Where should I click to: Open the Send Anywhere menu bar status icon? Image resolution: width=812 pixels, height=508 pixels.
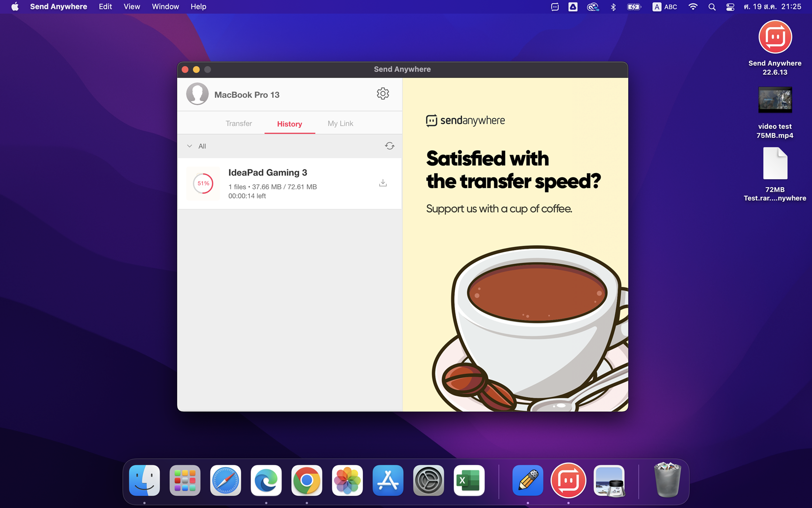[x=555, y=7]
